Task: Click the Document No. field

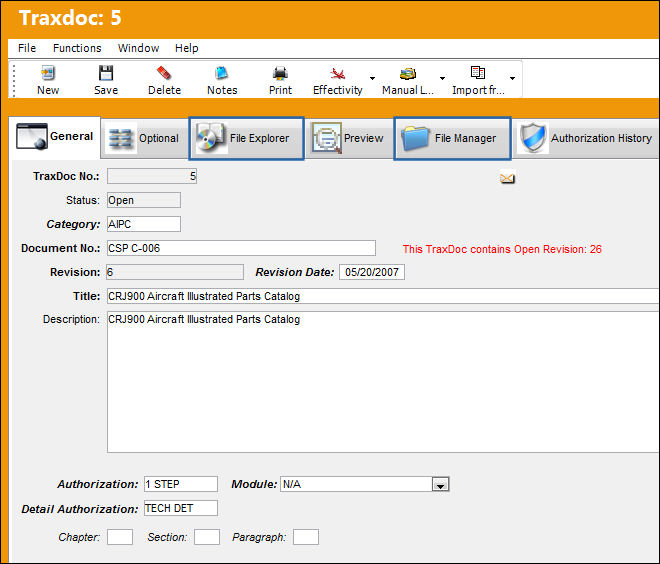Action: 241,248
